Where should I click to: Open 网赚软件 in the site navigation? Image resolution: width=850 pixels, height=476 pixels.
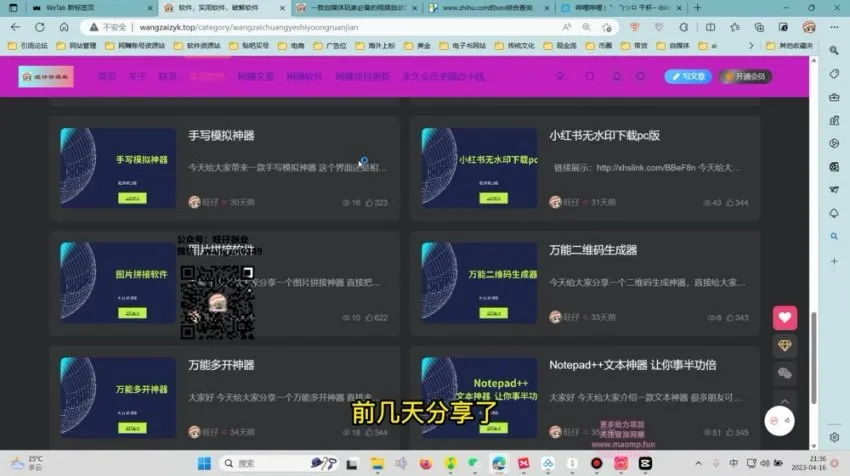point(304,76)
